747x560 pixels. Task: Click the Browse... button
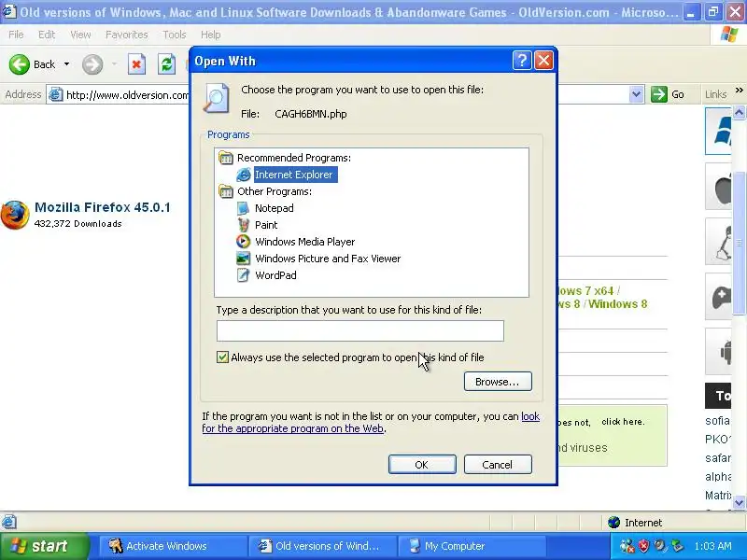(x=498, y=382)
